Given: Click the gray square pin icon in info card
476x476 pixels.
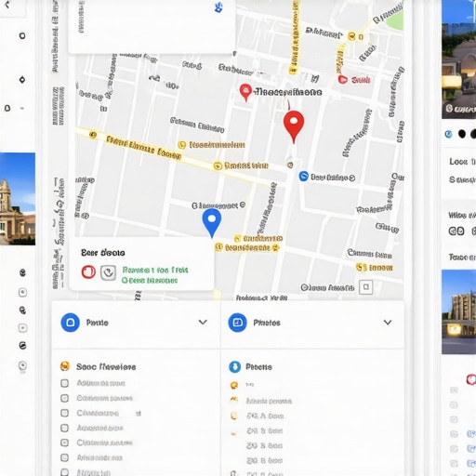Looking at the screenshot, I should click(108, 272).
